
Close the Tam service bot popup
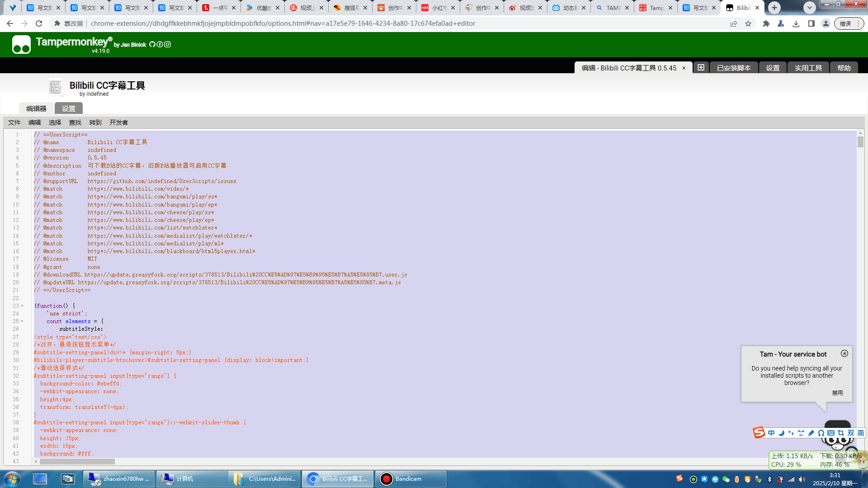point(844,353)
